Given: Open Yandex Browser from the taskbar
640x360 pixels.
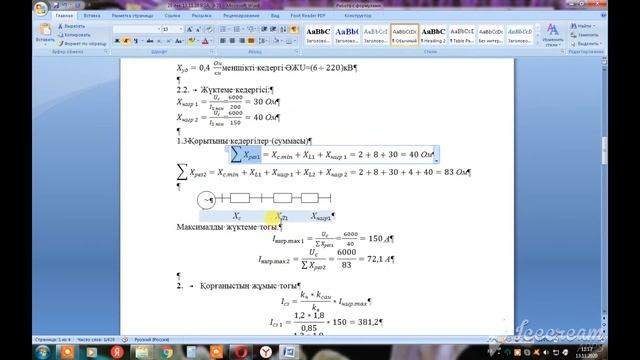Looking at the screenshot, I should pos(266,352).
